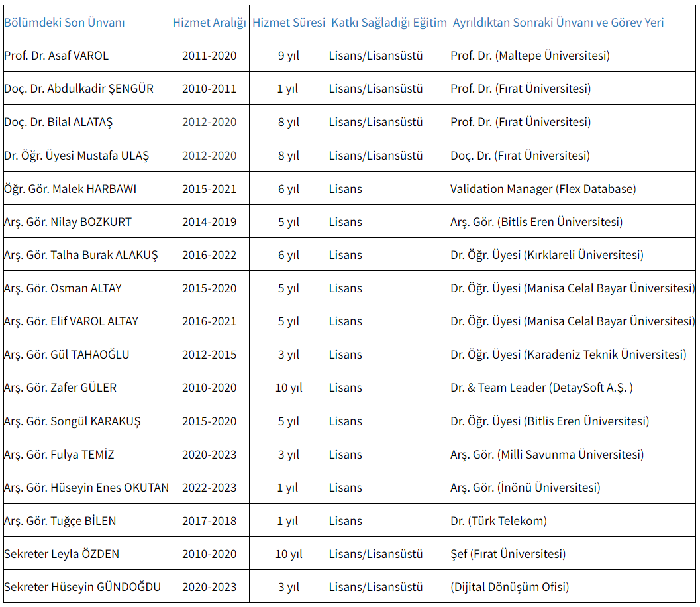Select the name 'Doç. Dr. Bilal ALATAŞ'
700x607 pixels.
tap(58, 122)
